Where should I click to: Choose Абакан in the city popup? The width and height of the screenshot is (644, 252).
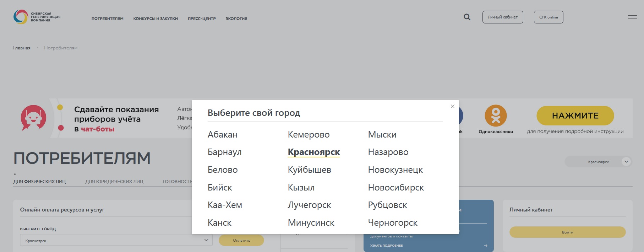tap(223, 135)
